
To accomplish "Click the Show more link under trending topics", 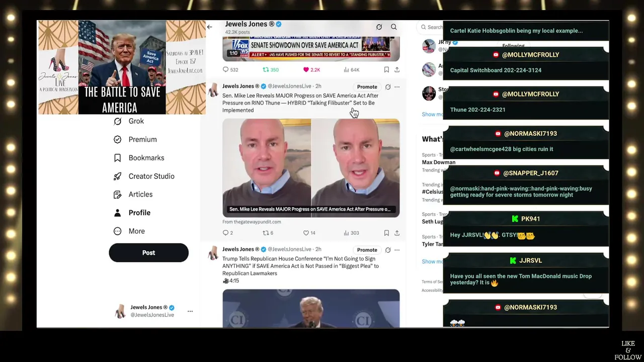I will point(432,261).
